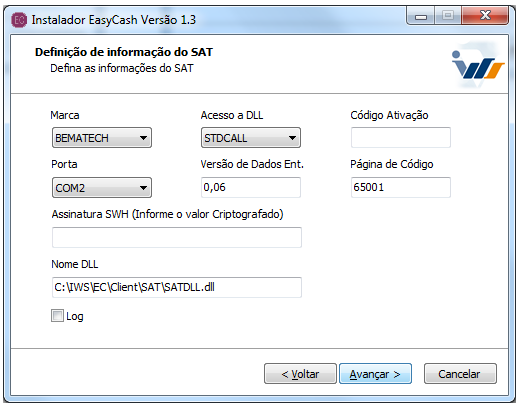Open the Marca dropdown showing BEMATECH
523x411 pixels.
pos(102,137)
